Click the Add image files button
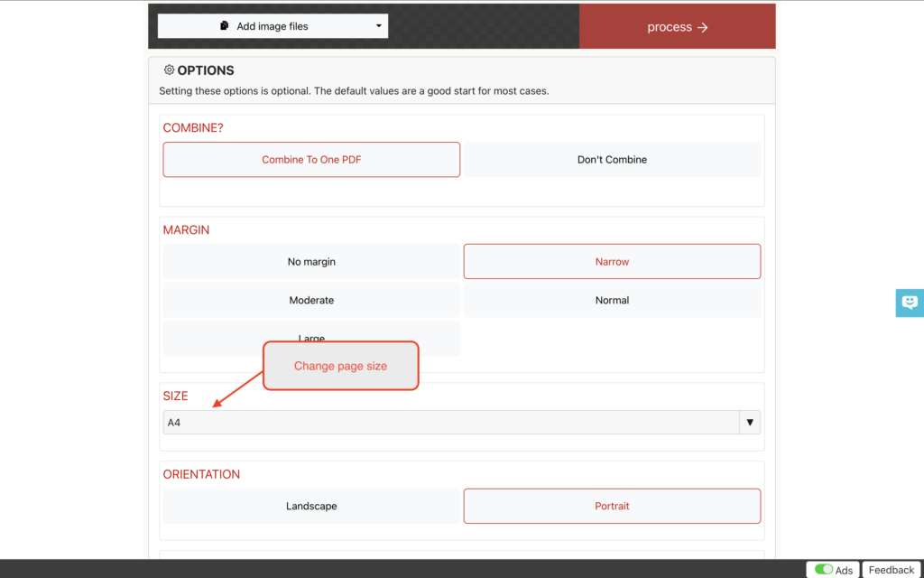 tap(273, 26)
